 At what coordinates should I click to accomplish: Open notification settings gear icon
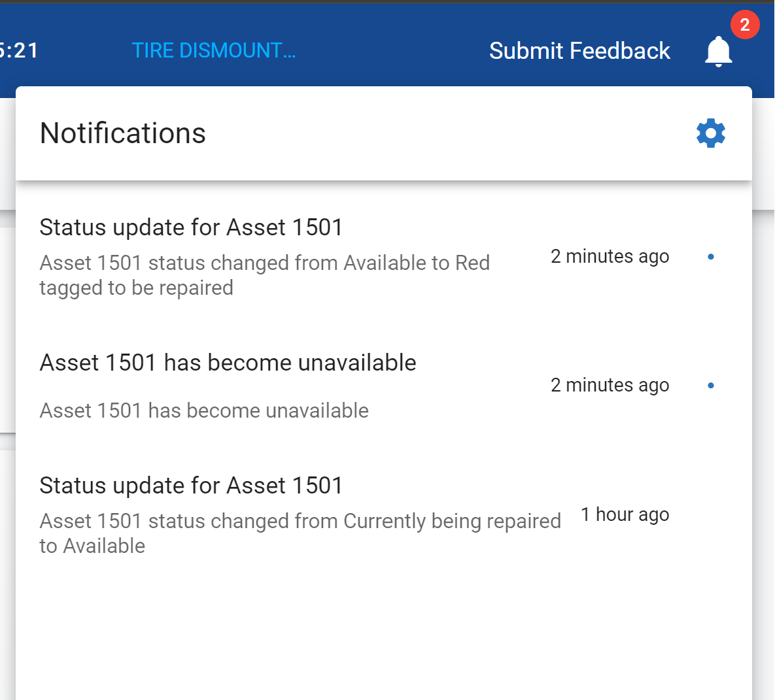(711, 133)
